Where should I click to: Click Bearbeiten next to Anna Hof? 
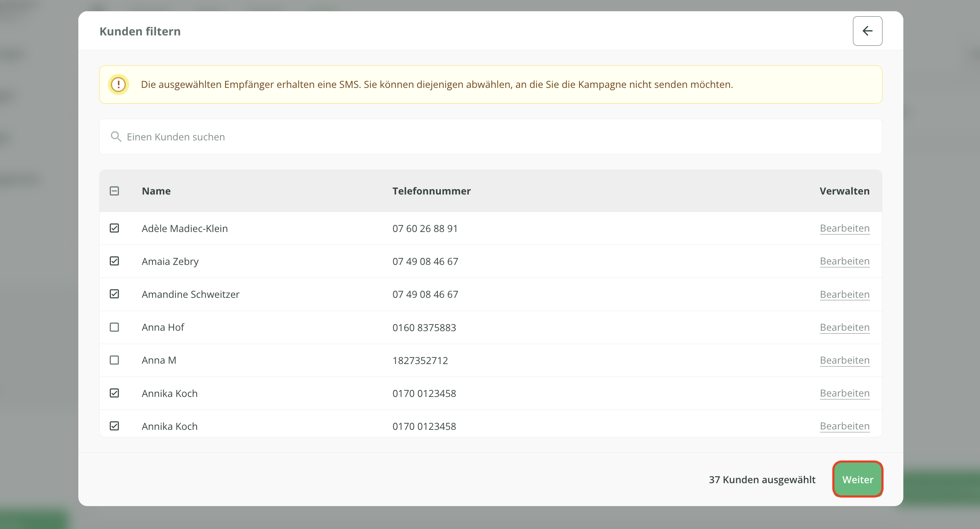coord(844,327)
